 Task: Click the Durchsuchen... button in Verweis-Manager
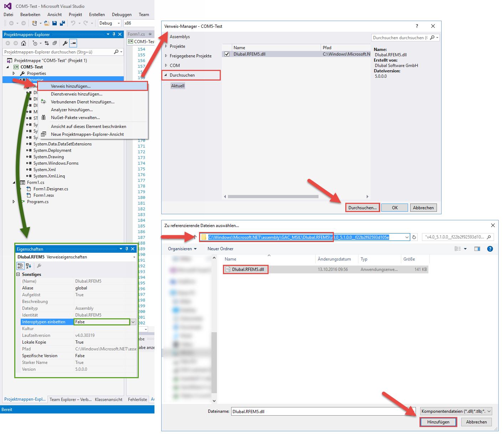tap(362, 208)
